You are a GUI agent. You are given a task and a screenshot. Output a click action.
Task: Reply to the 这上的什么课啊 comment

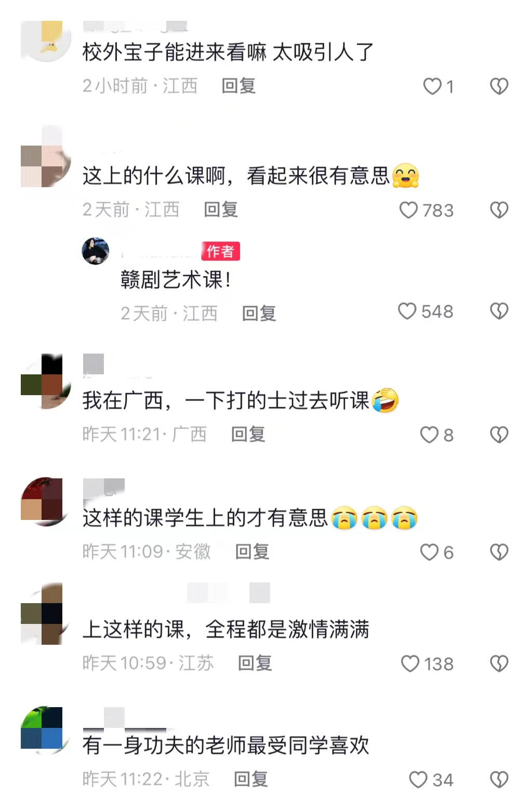click(x=221, y=210)
